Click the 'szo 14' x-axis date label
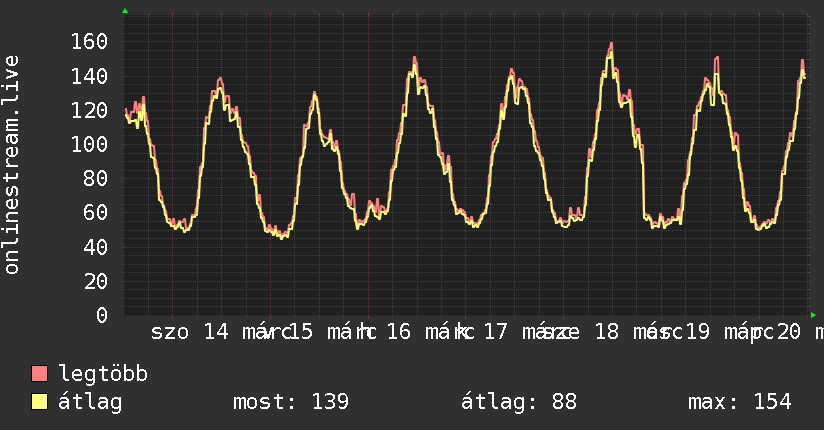The image size is (824, 430). tap(190, 332)
